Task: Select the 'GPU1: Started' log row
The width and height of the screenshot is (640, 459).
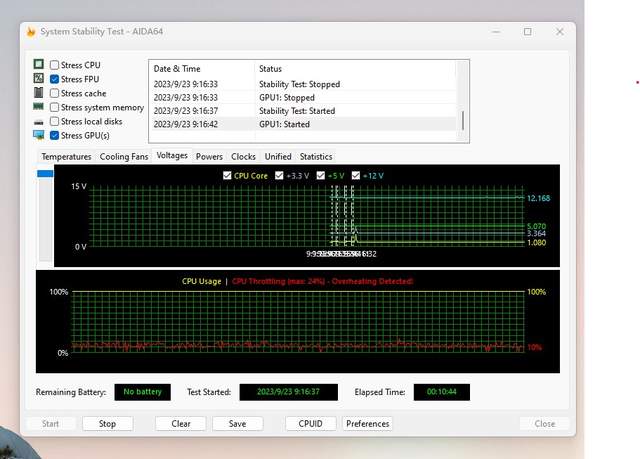Action: tap(304, 124)
